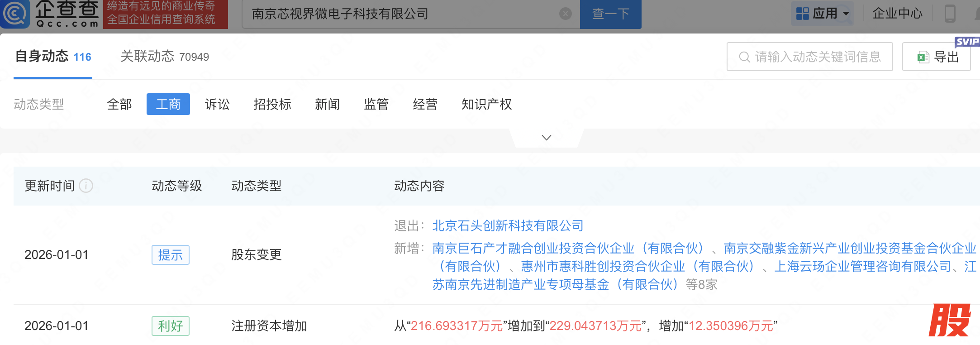Image resolution: width=980 pixels, height=345 pixels.
Task: Click the info icon beside 更新时间
Action: coord(86,186)
